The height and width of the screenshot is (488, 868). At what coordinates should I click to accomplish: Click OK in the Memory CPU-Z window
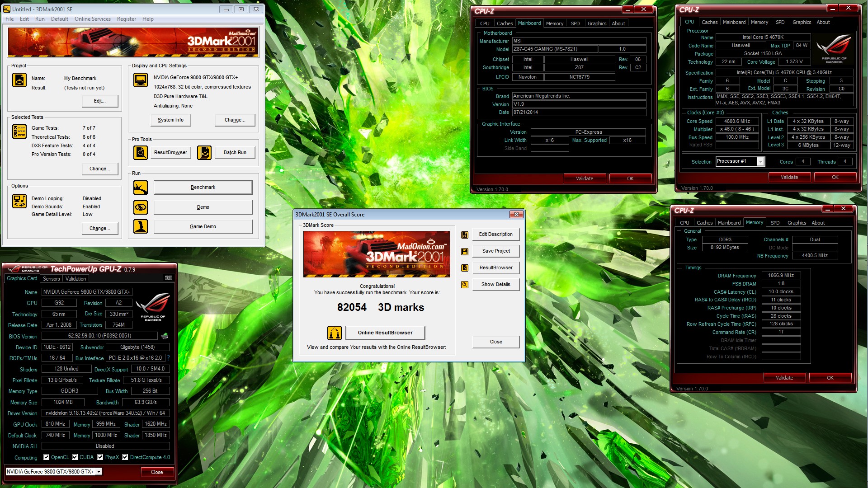[x=830, y=378]
